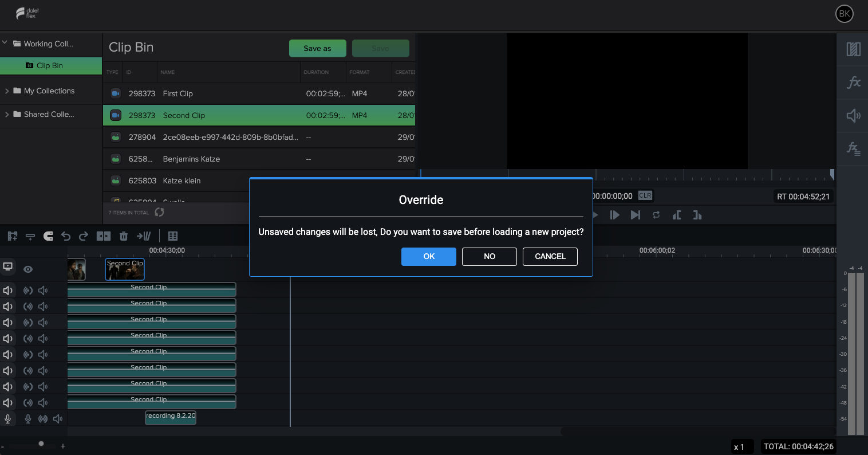Toggle the bottom audio track's main speaker

(x=8, y=403)
